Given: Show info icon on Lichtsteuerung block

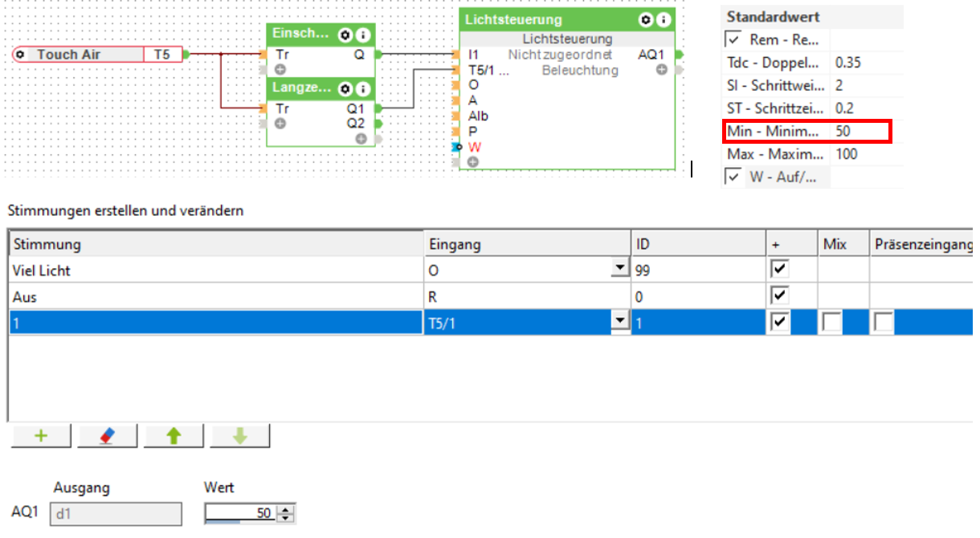Looking at the screenshot, I should [663, 19].
